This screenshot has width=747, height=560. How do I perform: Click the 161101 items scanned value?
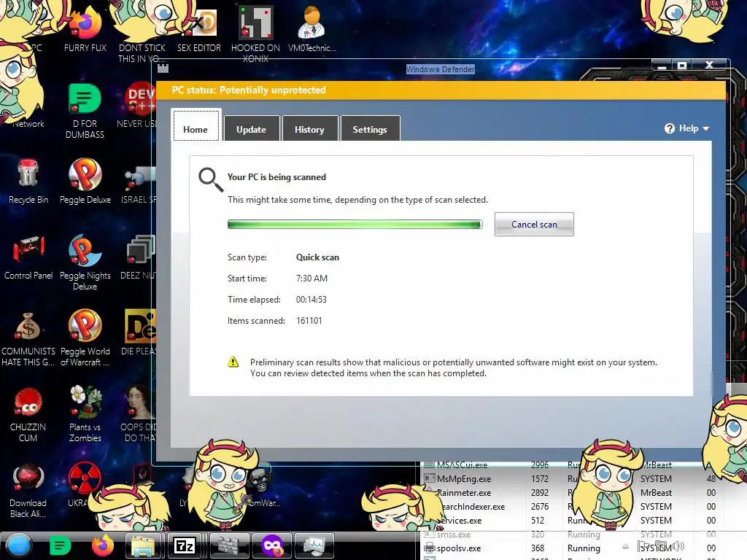pos(309,321)
